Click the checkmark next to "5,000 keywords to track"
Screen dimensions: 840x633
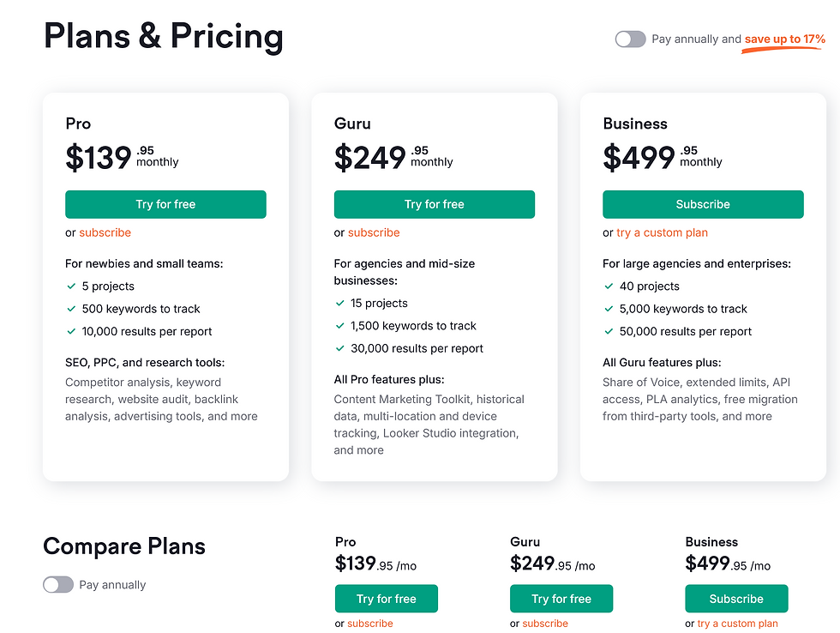coord(610,309)
